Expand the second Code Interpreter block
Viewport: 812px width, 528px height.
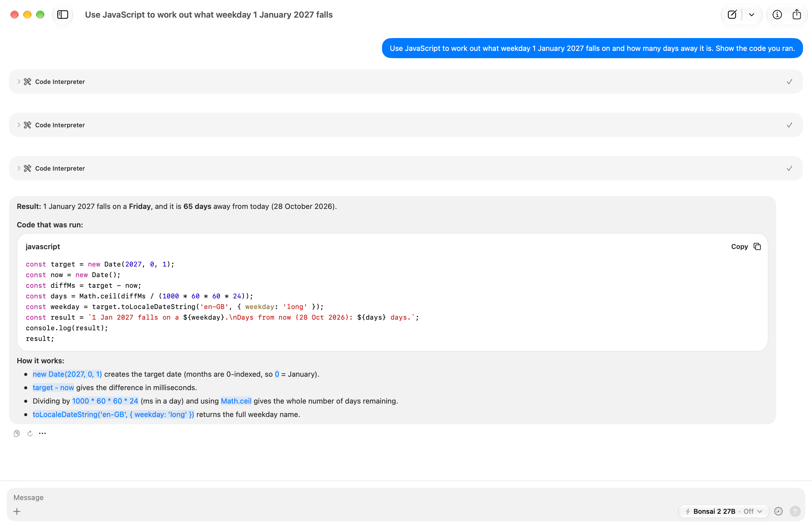pos(406,125)
